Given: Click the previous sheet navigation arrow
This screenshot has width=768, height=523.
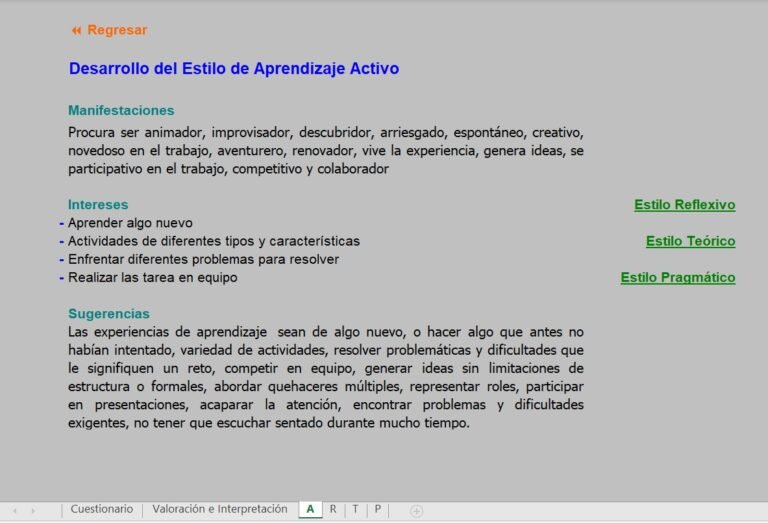Looking at the screenshot, I should tap(15, 511).
